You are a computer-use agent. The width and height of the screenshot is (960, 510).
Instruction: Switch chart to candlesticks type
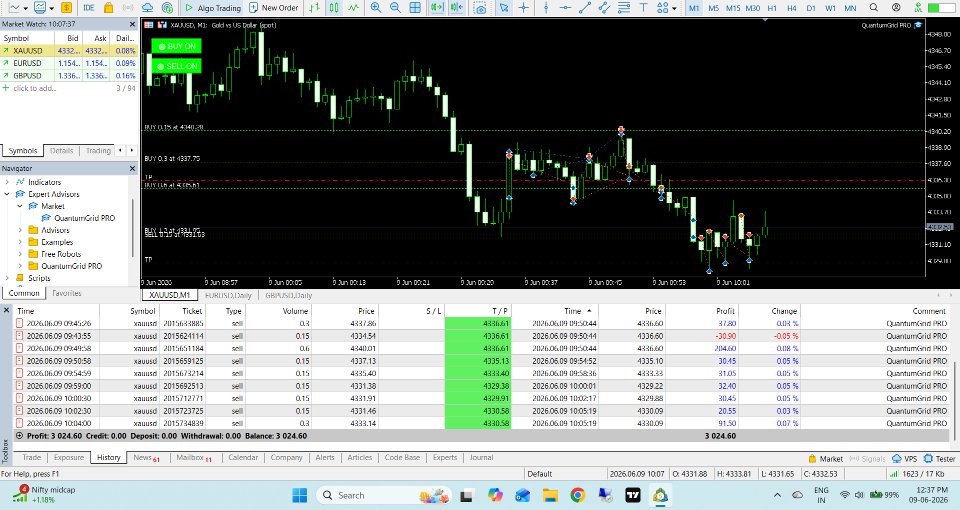[x=334, y=8]
